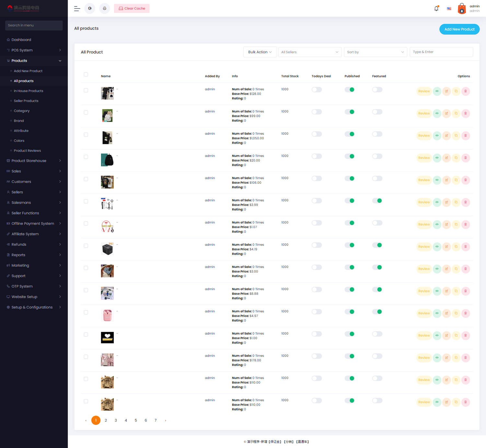Screen dimensions: 486x448
Task: Click the printer icon in the top bar
Action: (104, 8)
